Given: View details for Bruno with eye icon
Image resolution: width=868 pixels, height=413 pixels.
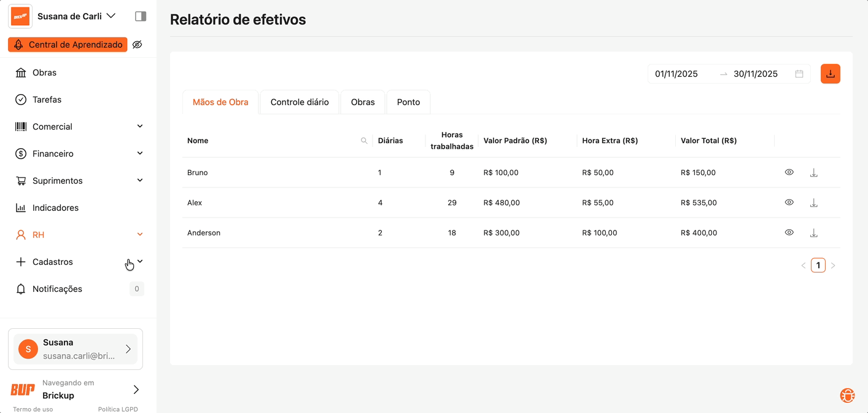Looking at the screenshot, I should 789,173.
